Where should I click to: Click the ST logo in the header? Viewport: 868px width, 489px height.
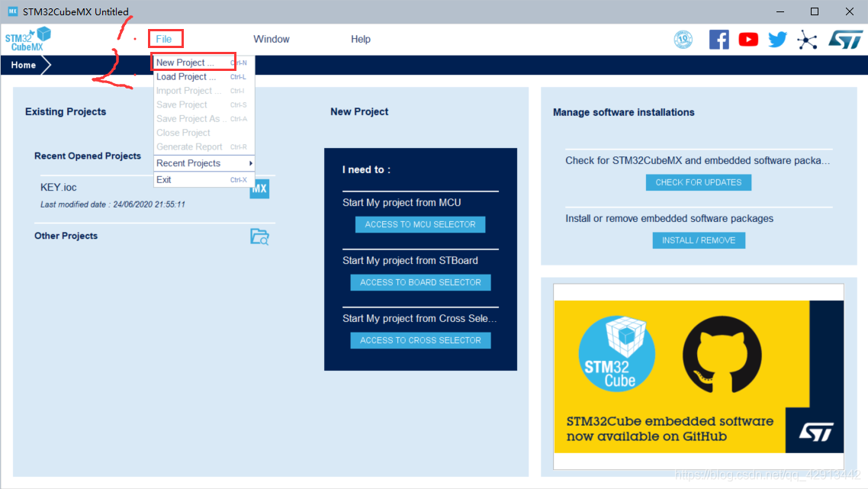pyautogui.click(x=845, y=40)
